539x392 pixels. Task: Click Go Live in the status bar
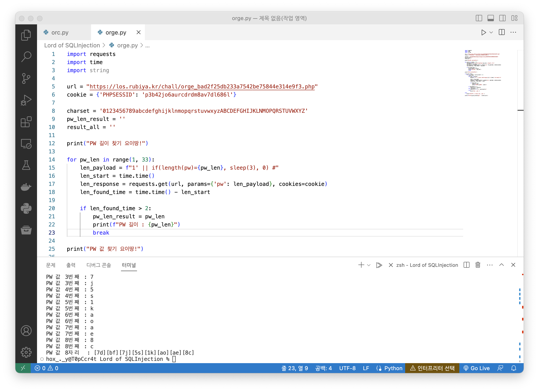point(476,368)
